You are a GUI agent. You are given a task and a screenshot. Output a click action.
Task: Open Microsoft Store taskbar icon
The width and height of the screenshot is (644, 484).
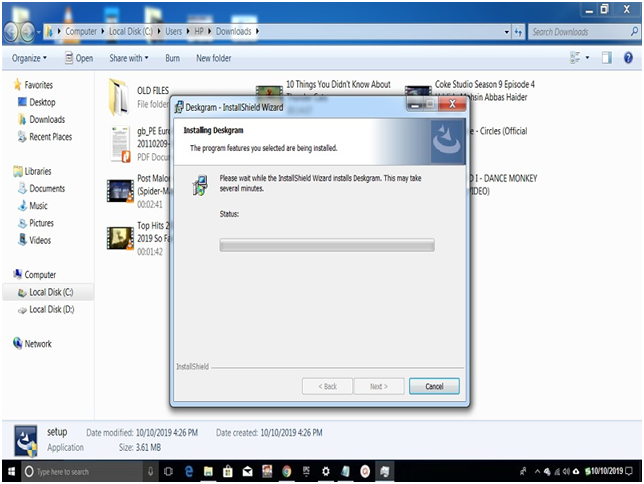point(228,472)
